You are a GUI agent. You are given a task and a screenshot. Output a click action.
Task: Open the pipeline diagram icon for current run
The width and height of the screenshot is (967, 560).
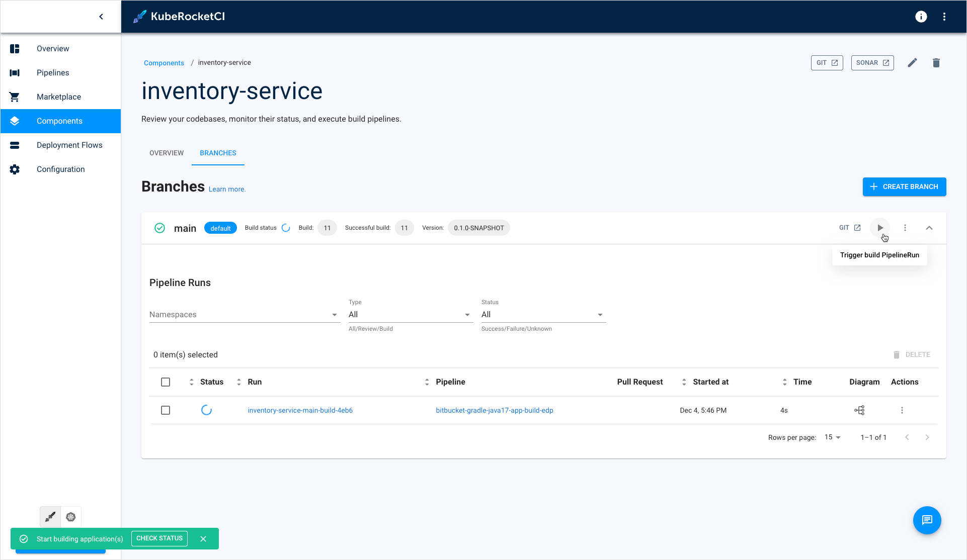(860, 409)
